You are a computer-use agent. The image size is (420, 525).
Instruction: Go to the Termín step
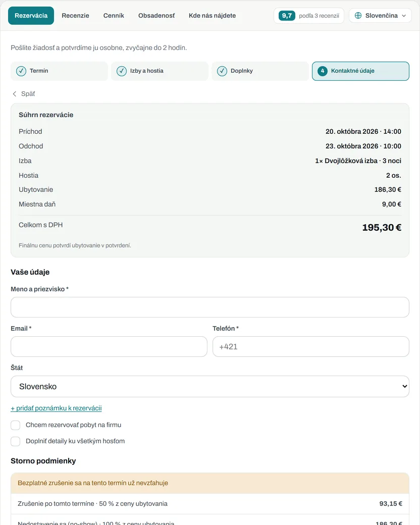(59, 71)
